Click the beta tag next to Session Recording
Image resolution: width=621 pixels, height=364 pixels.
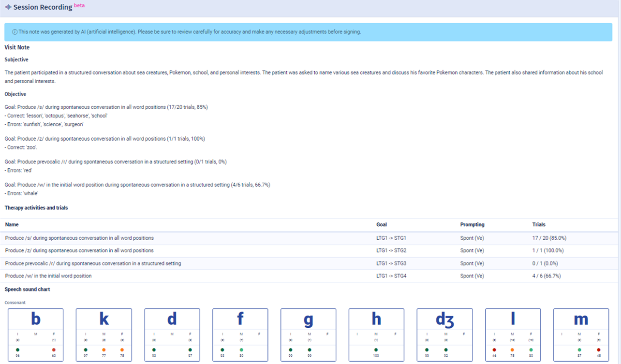(79, 5)
